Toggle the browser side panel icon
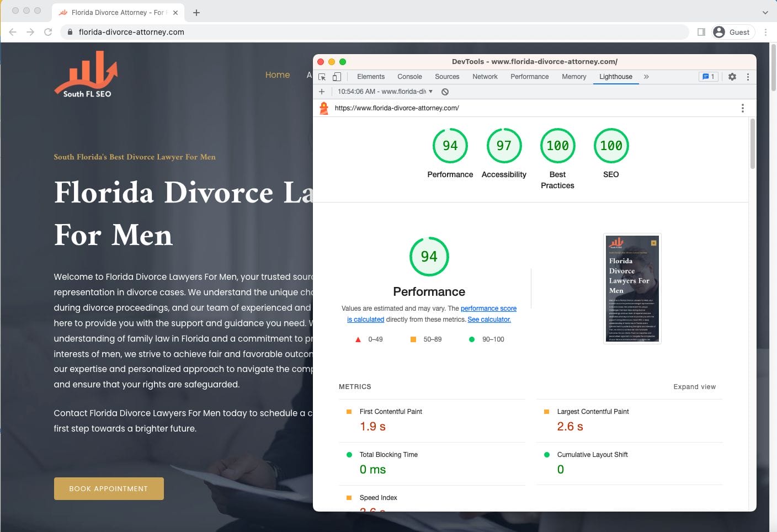This screenshot has width=777, height=532. pyautogui.click(x=701, y=32)
